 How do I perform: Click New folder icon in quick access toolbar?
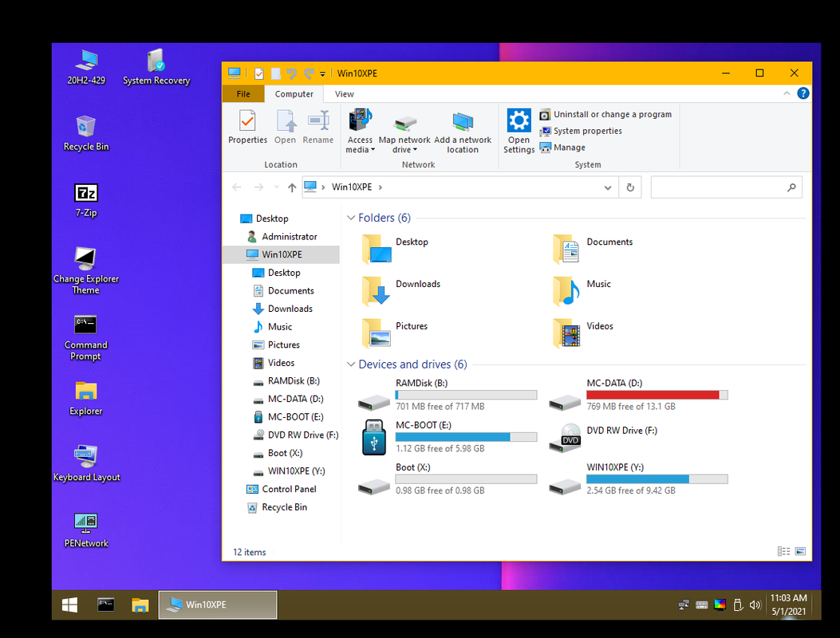(275, 73)
